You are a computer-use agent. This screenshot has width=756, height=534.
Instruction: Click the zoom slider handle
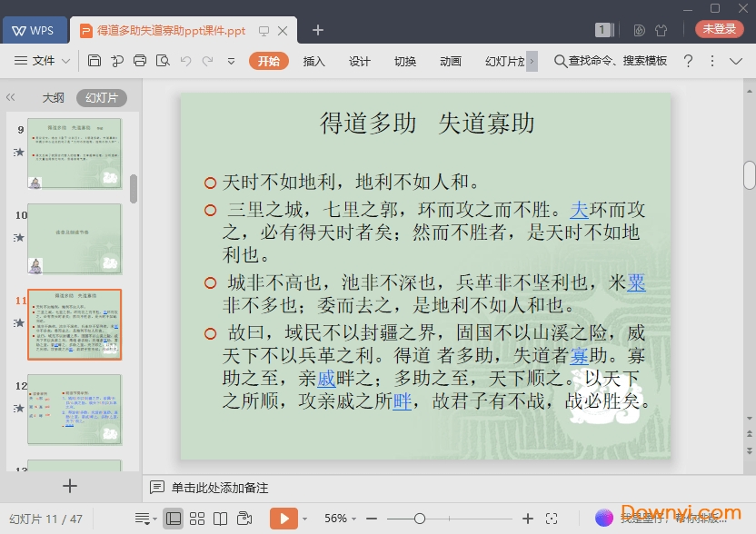tap(419, 519)
